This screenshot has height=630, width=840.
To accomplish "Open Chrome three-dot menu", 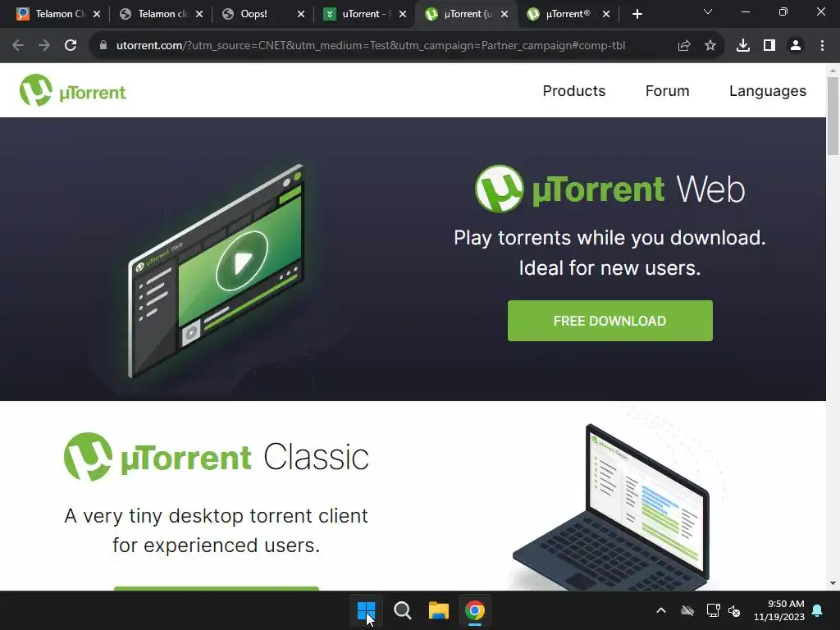I will coord(822,46).
